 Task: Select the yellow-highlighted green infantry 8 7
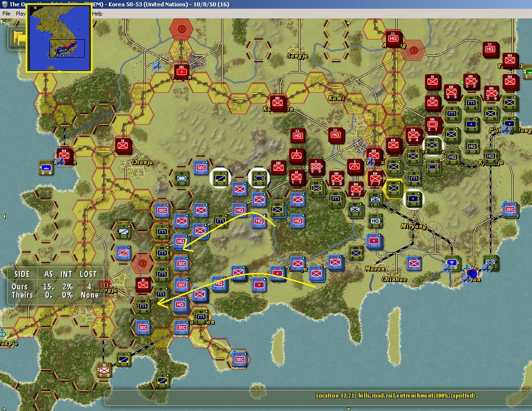coord(394,188)
